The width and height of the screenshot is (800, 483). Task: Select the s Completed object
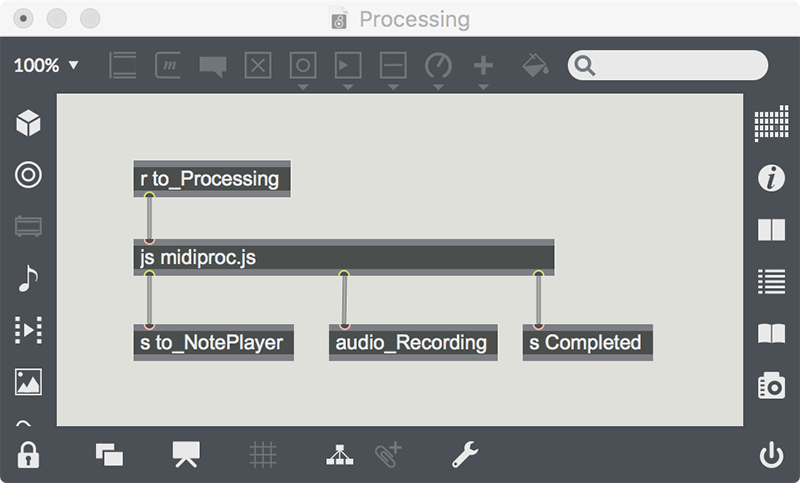coord(587,343)
